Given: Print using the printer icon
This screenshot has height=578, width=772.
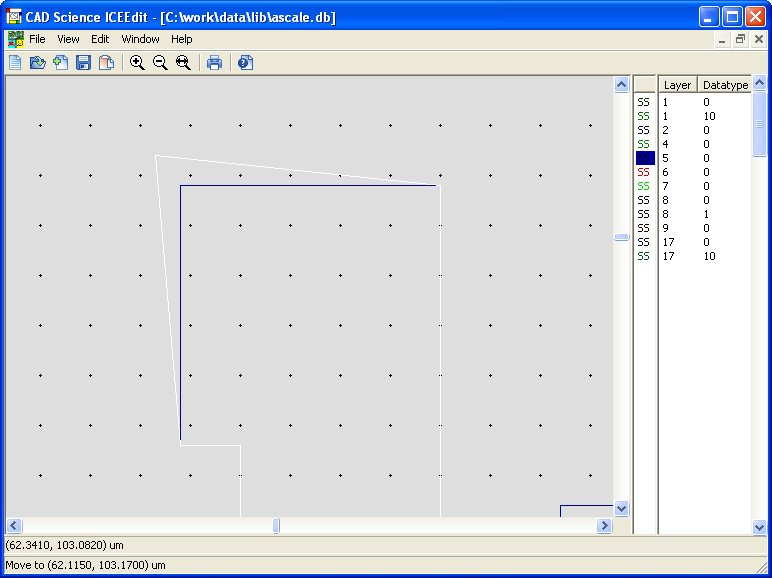Looking at the screenshot, I should [x=214, y=63].
